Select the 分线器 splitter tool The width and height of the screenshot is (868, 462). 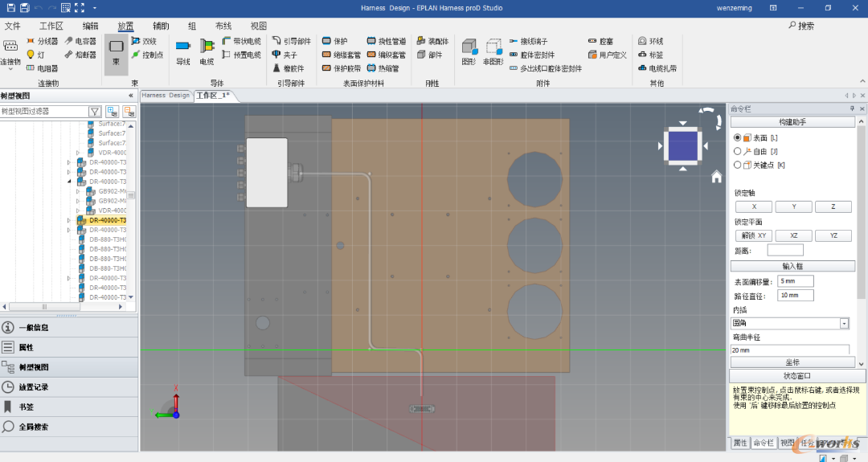coord(43,42)
